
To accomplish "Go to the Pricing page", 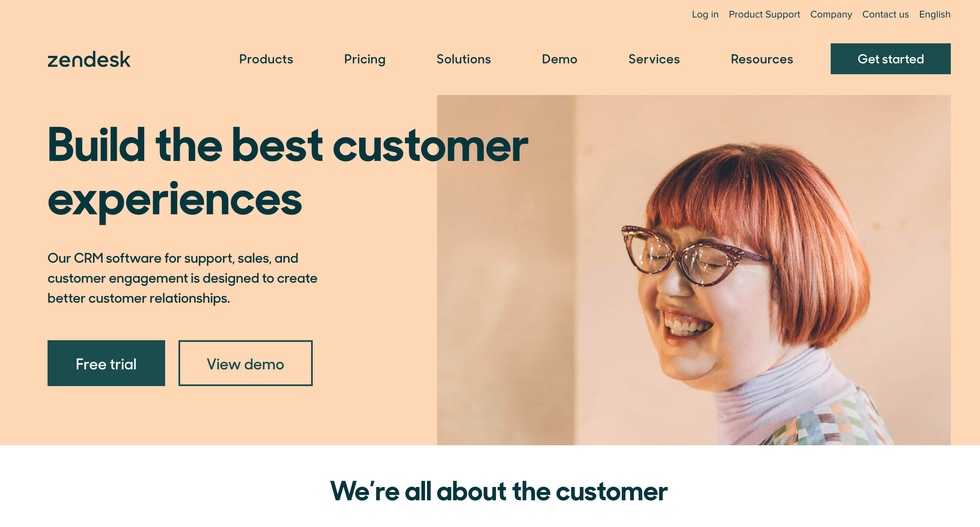I will coord(364,59).
